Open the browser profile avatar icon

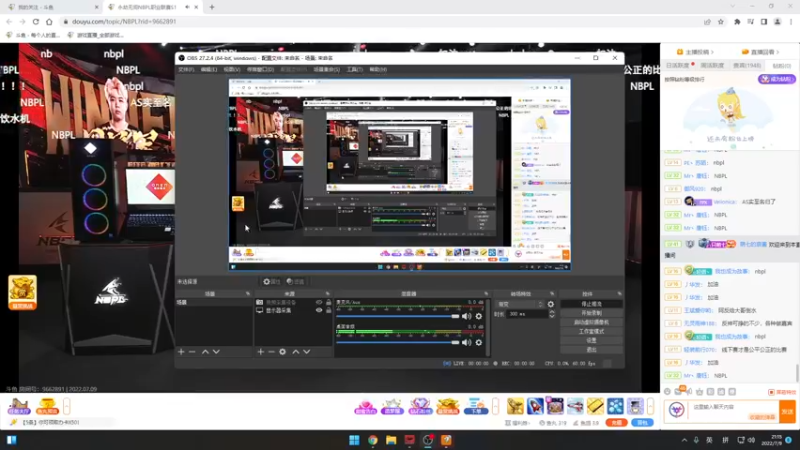coord(778,21)
